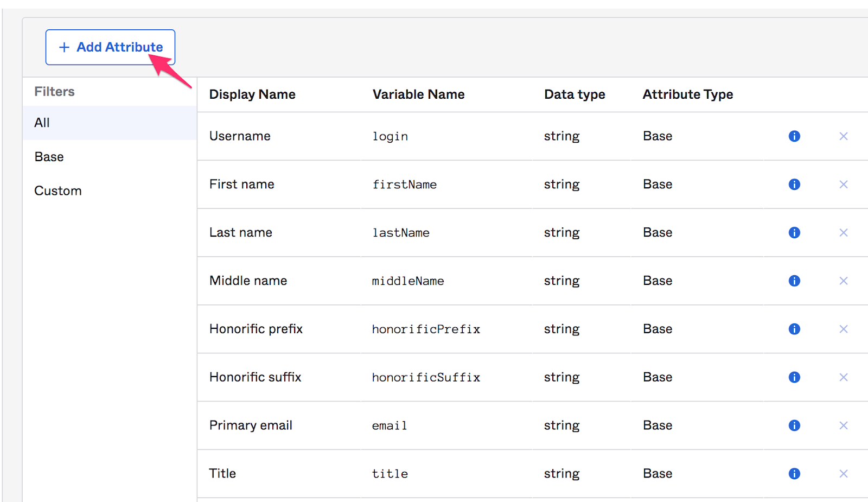Filter attributes by Base
Image resolution: width=868 pixels, height=502 pixels.
coord(49,157)
